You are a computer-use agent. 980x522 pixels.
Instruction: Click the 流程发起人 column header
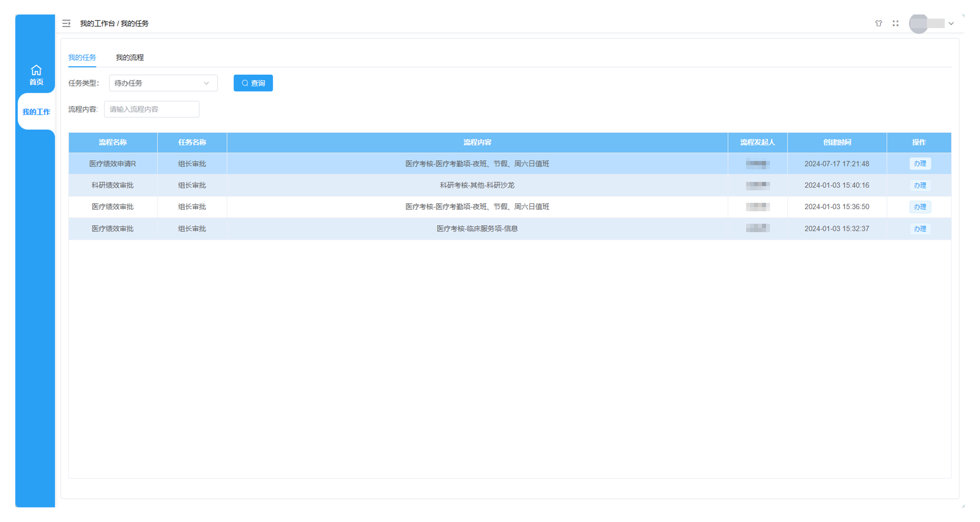pos(757,143)
